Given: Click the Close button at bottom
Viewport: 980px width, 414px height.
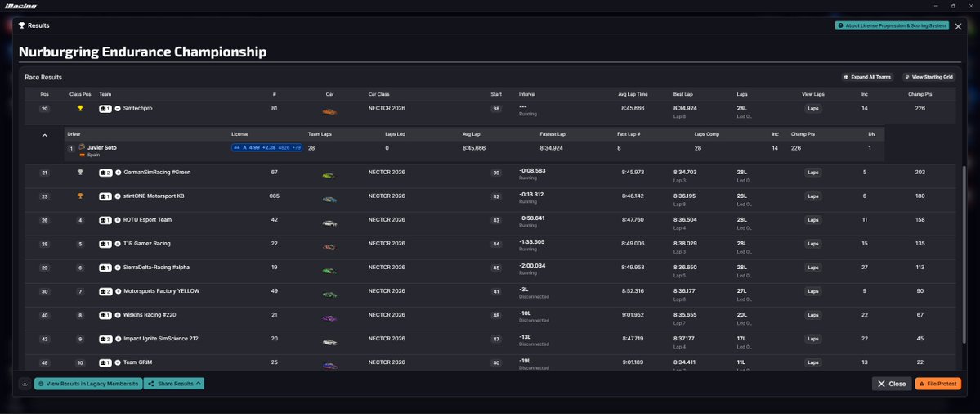Looking at the screenshot, I should coord(891,384).
